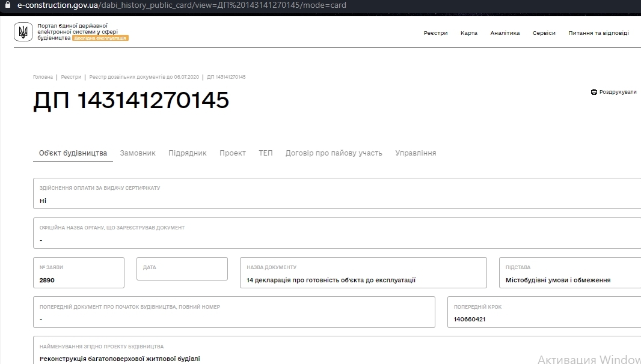Image resolution: width=641 pixels, height=364 pixels.
Task: Click the ДП 143141270145 breadcrumb item
Action: 226,77
